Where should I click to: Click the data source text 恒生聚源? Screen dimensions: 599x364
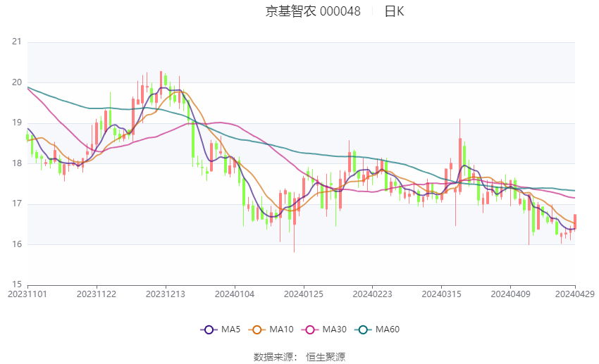(326, 357)
